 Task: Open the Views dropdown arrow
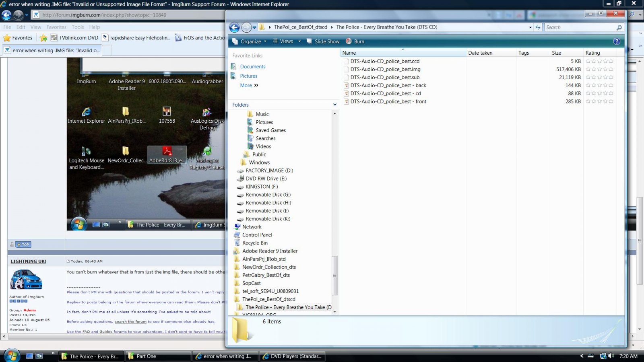(299, 41)
